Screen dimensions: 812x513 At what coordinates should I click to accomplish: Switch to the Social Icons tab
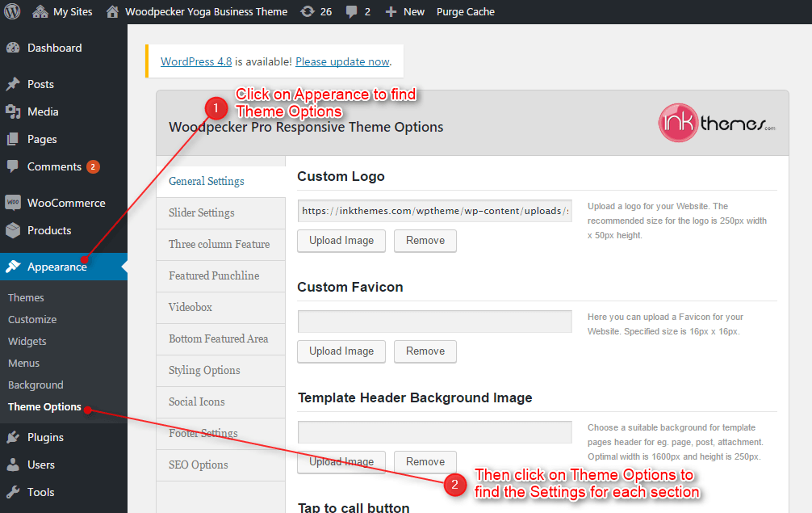(x=221, y=402)
